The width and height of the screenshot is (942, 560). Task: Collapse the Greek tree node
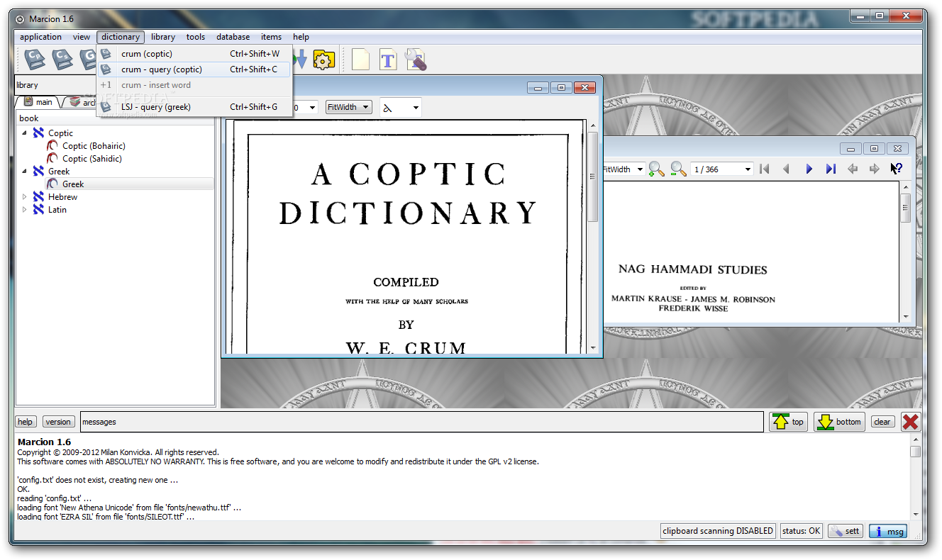(24, 172)
